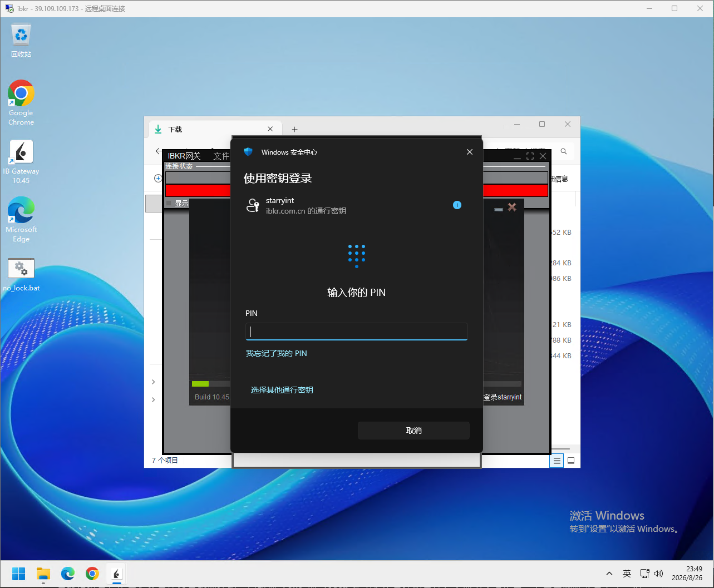The height and width of the screenshot is (588, 714).
Task: Minimize the Remote Desktop Connection window
Action: (649, 8)
